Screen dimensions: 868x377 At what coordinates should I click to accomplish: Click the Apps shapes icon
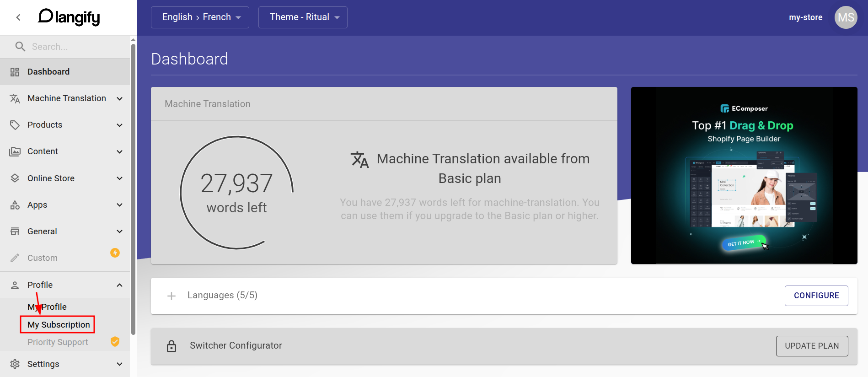(15, 205)
